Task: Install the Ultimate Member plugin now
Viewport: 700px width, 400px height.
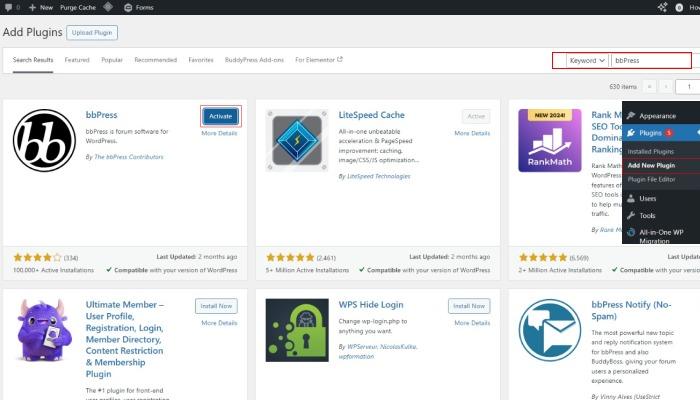Action: point(216,306)
